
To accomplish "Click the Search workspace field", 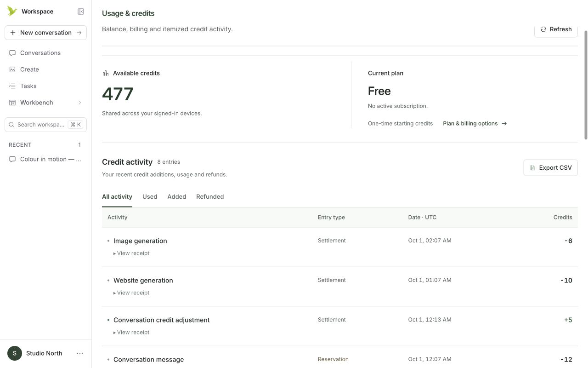I will [45, 125].
